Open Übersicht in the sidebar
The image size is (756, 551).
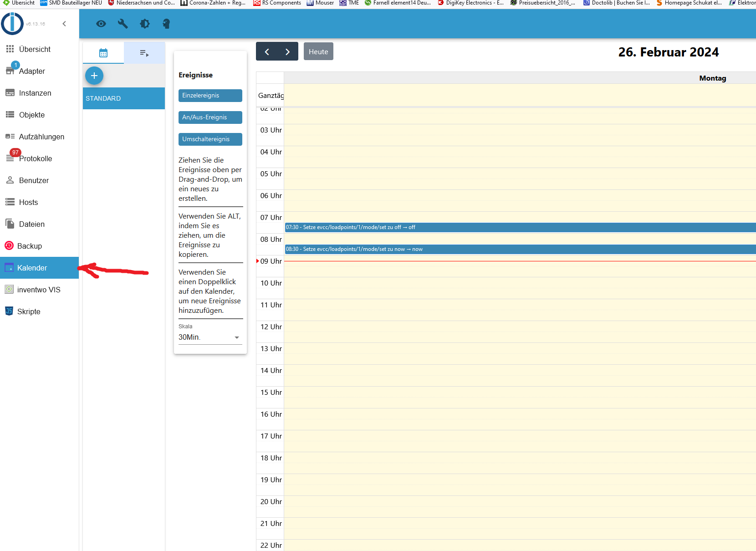(40, 49)
